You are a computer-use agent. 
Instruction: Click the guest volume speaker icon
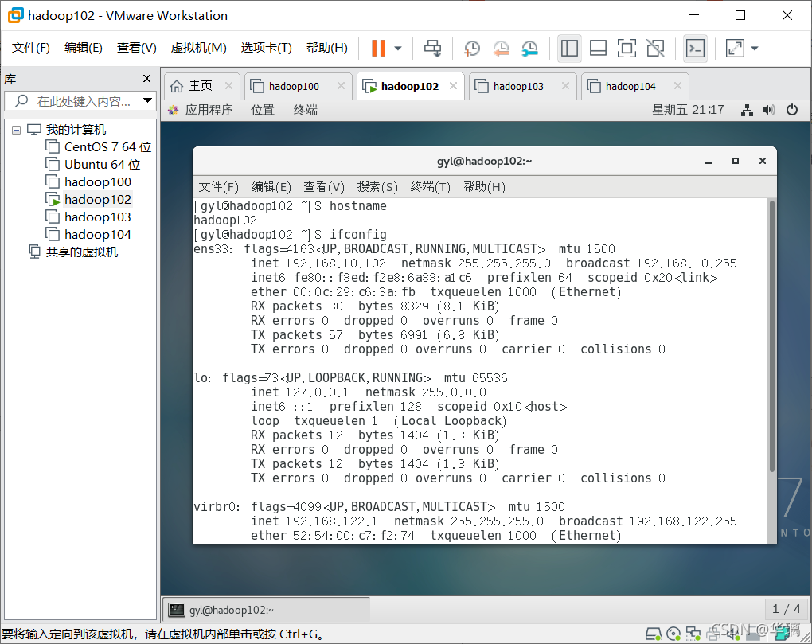(769, 110)
